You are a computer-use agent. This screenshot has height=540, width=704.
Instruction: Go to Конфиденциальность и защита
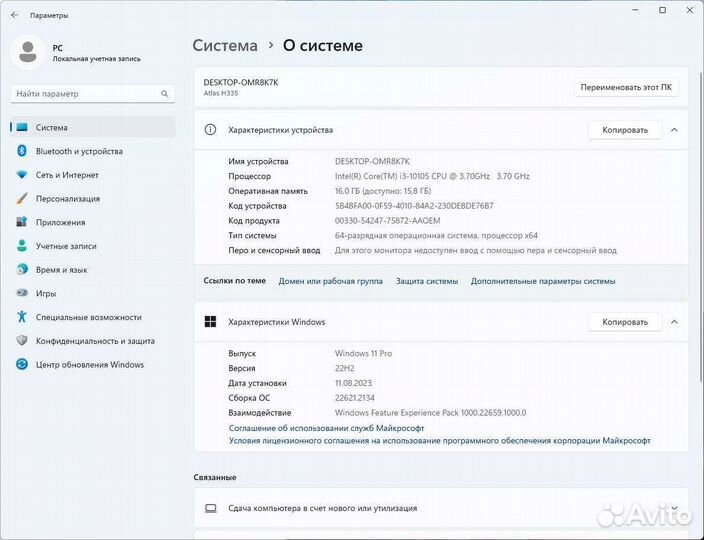[x=92, y=341]
